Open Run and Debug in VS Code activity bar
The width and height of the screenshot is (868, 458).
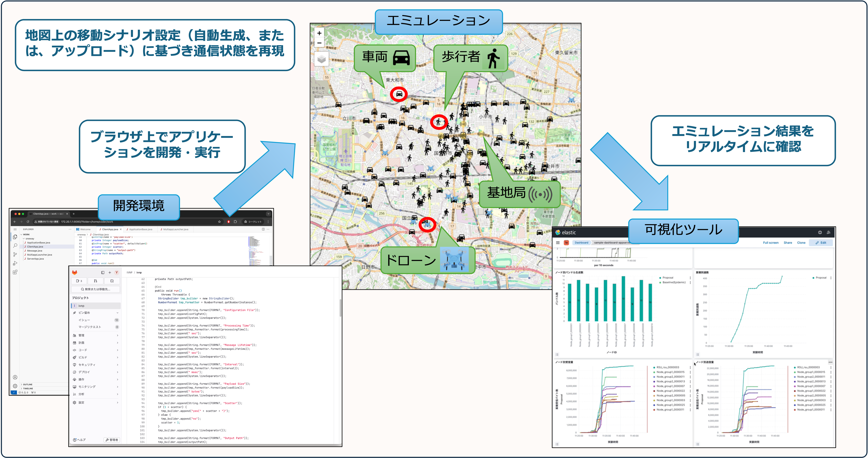15,263
